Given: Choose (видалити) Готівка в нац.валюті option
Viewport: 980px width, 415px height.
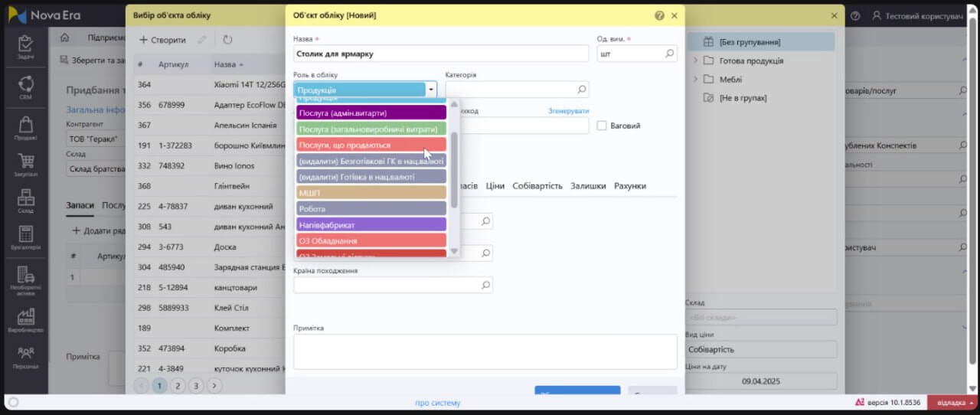Looking at the screenshot, I should point(371,176).
